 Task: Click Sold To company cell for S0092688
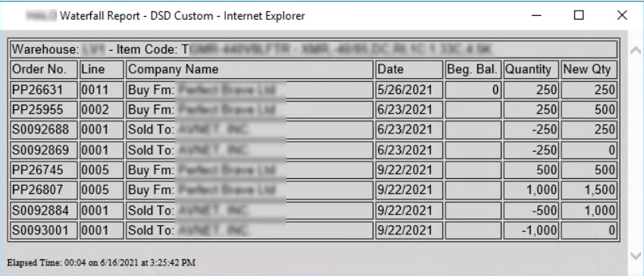tap(250, 130)
